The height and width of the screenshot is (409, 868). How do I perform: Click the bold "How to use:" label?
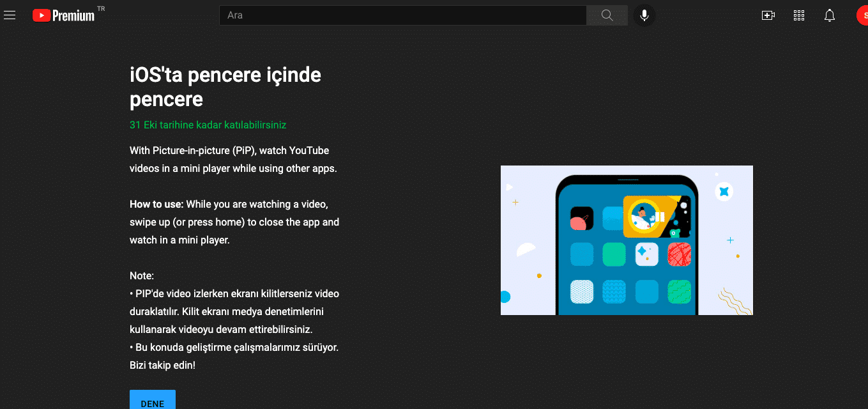(x=156, y=204)
